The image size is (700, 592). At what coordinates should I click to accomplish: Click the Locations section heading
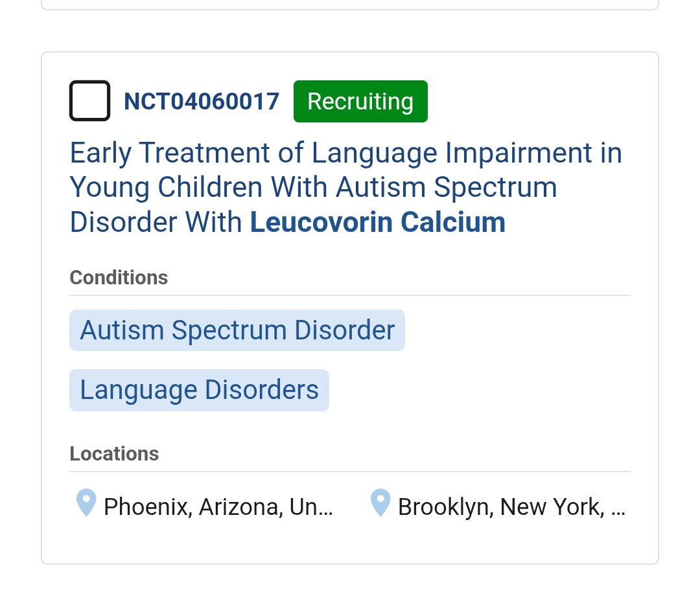click(114, 454)
